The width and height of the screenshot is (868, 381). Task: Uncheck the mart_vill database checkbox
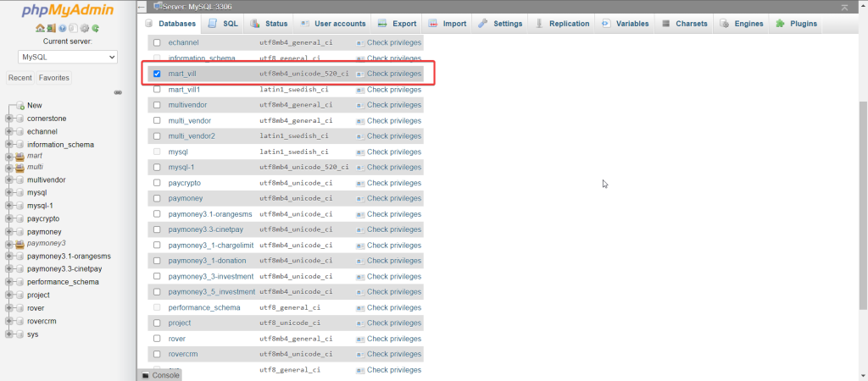[157, 74]
